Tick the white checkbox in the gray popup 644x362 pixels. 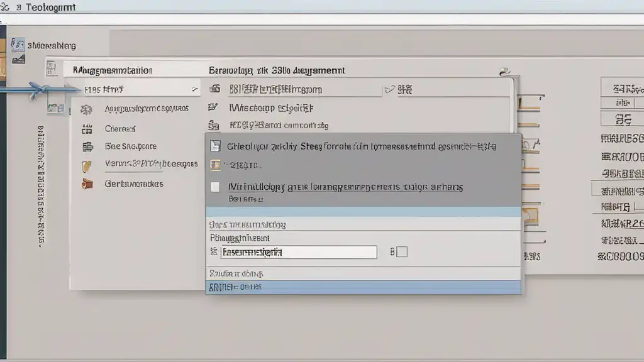(x=215, y=187)
